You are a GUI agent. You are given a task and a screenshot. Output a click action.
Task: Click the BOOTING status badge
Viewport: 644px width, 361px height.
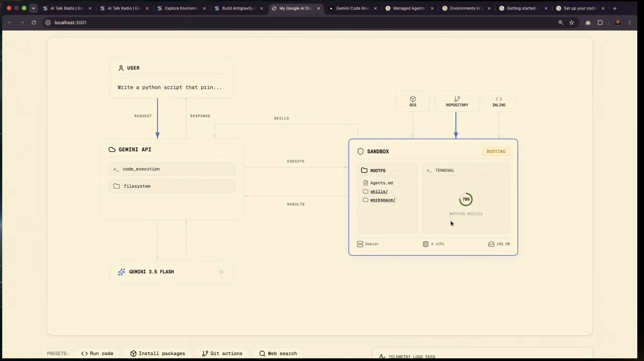point(496,151)
